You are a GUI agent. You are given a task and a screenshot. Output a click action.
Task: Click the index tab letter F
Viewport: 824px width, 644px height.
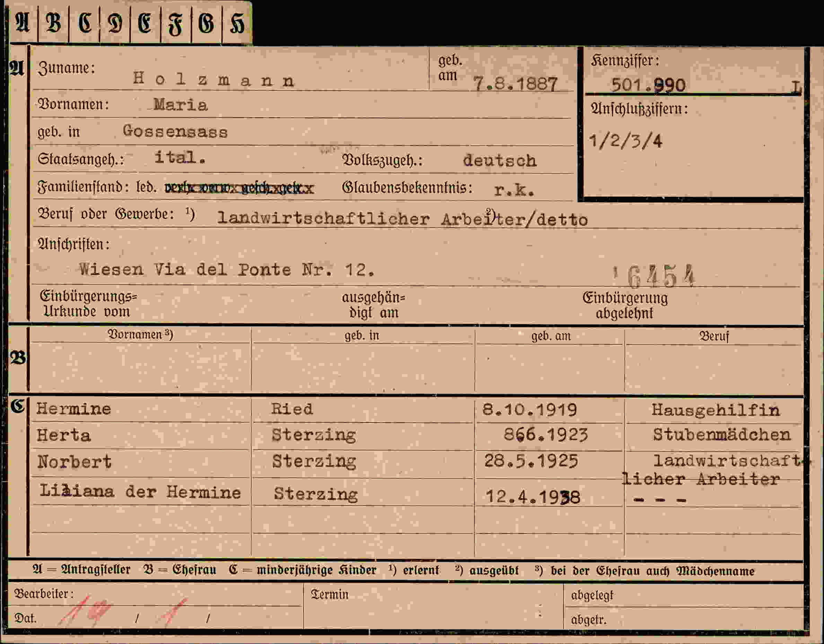click(175, 25)
